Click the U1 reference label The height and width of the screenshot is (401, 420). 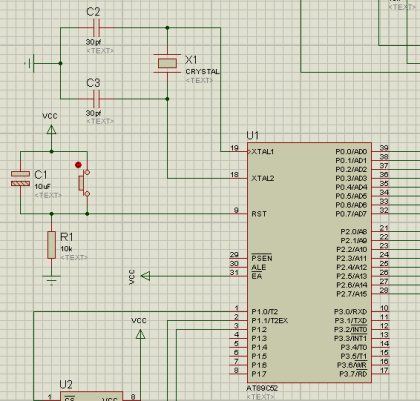click(252, 135)
